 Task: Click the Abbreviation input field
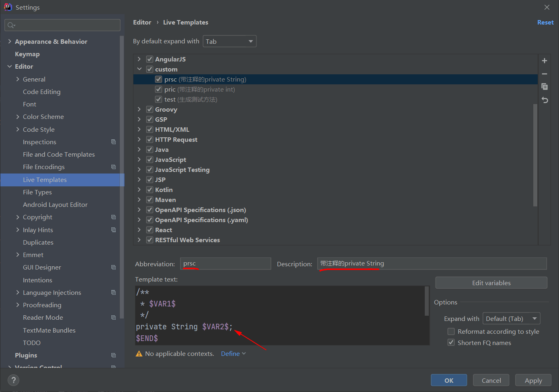point(225,263)
